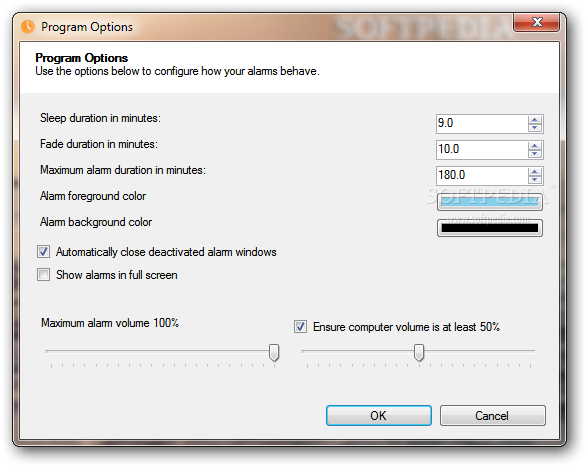Increase Sleep duration with up arrow
The height and width of the screenshot is (467, 587).
click(535, 120)
